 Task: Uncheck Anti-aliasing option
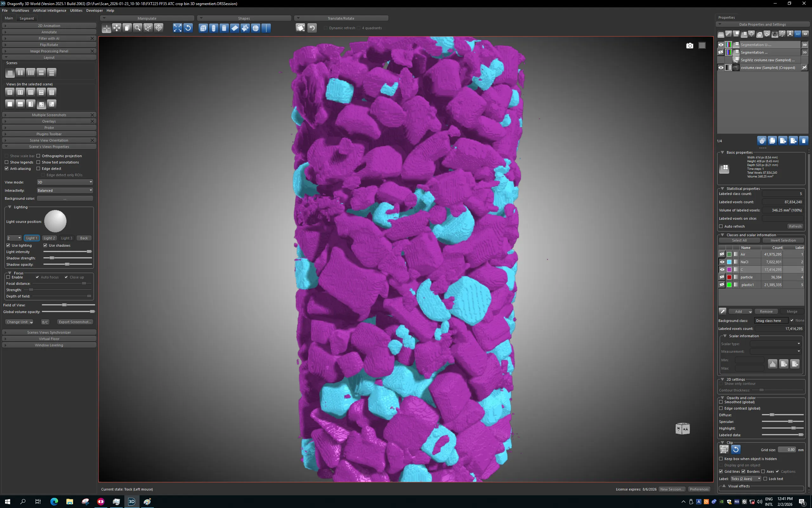7,169
